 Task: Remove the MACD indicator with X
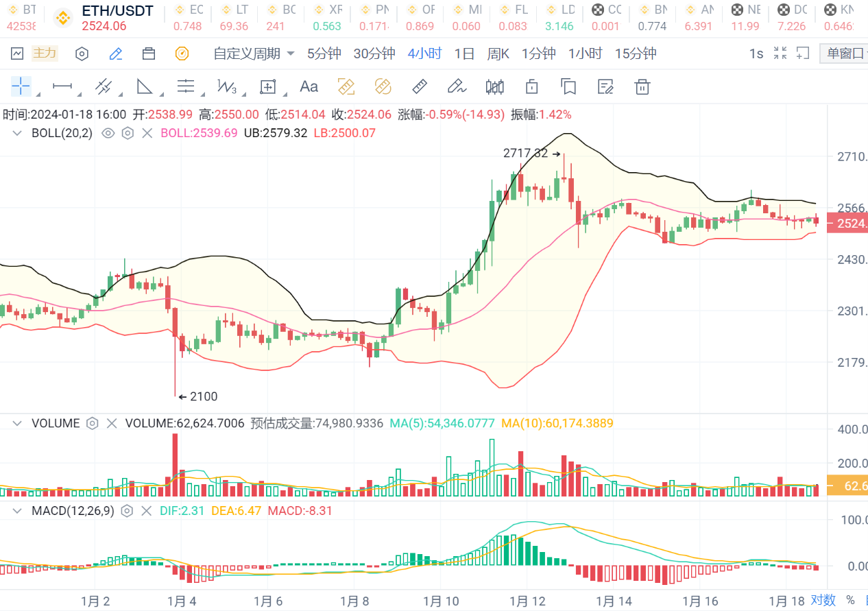[x=146, y=511]
